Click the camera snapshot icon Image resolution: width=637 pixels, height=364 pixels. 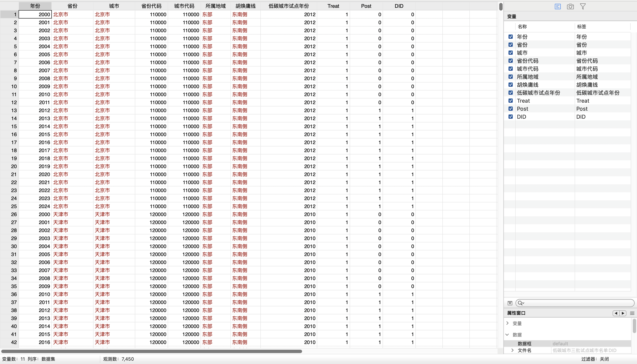tap(570, 7)
